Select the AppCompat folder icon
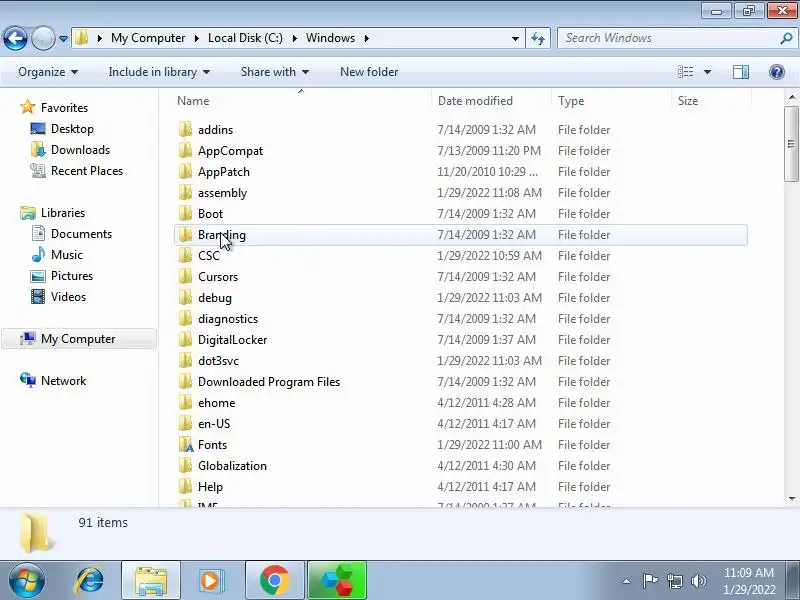 click(185, 151)
